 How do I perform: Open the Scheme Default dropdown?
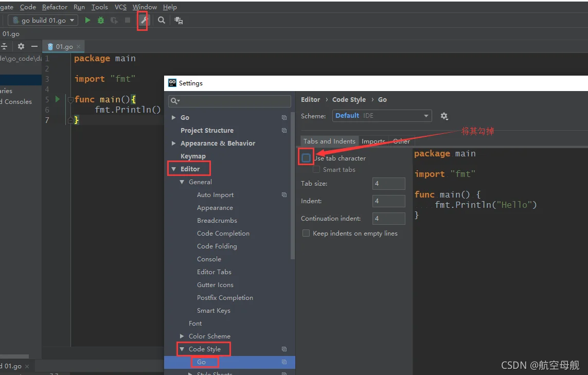point(382,116)
